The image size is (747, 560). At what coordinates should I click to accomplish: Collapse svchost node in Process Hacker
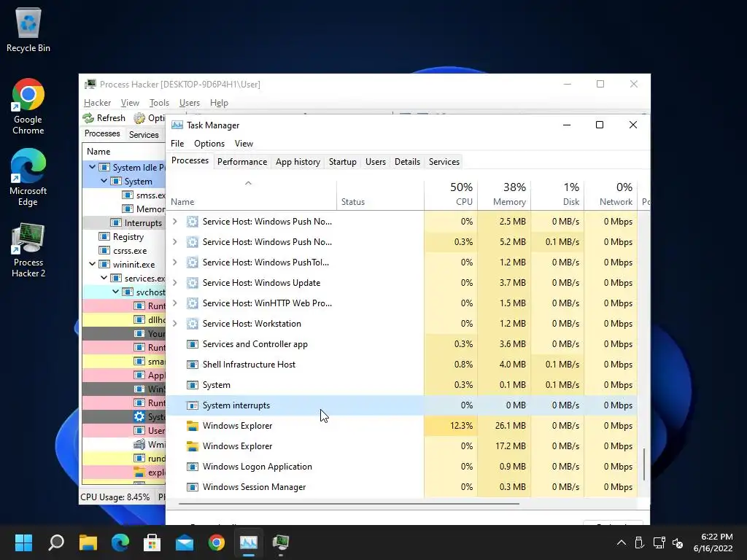point(116,292)
